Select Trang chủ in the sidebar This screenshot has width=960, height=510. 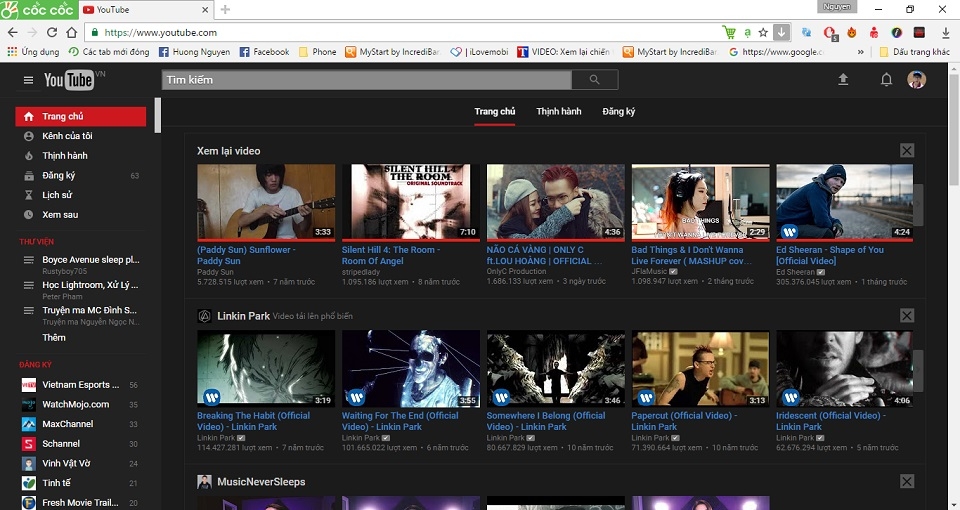pos(80,116)
